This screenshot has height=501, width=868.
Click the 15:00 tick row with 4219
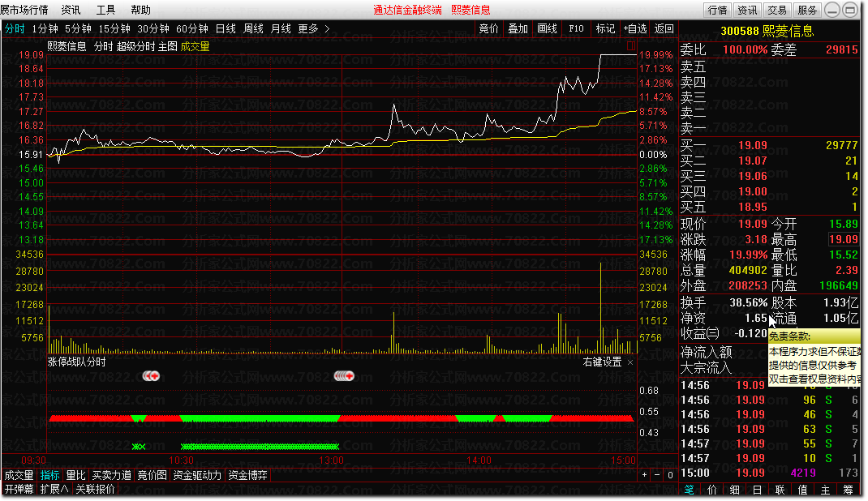[x=770, y=473]
